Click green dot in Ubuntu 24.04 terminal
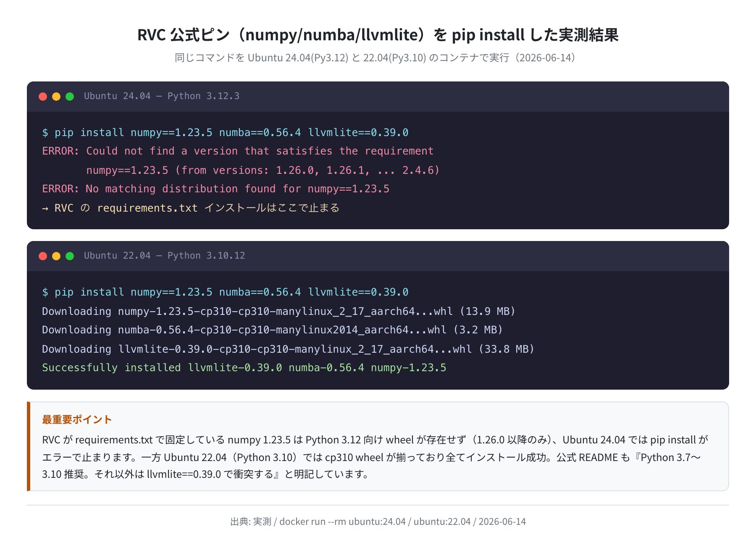This screenshot has height=545, width=756. 70,97
